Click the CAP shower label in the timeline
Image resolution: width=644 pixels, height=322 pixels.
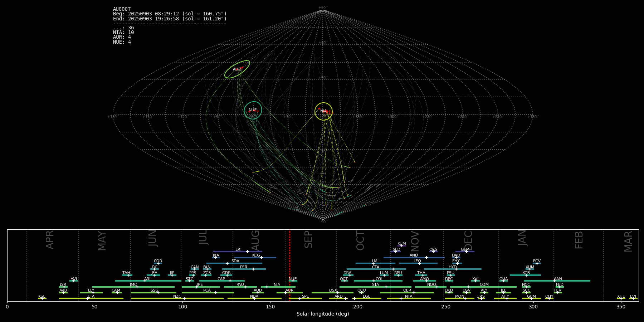click(221, 279)
